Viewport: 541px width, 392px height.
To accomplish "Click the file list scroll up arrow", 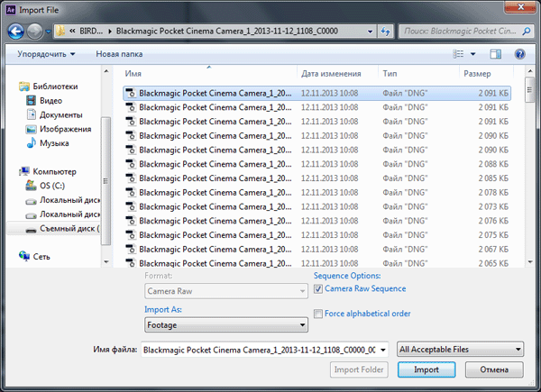I will click(530, 71).
